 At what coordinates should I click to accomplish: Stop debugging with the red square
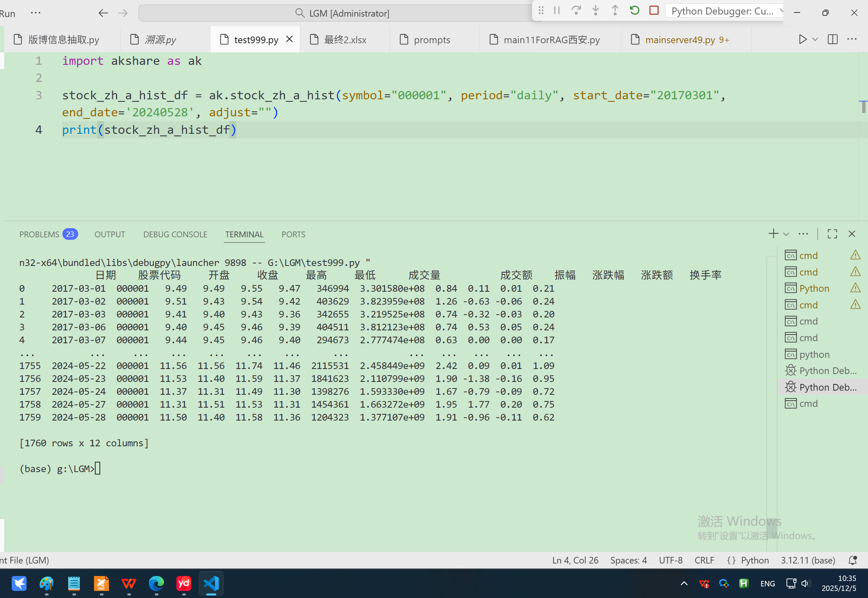pos(654,10)
